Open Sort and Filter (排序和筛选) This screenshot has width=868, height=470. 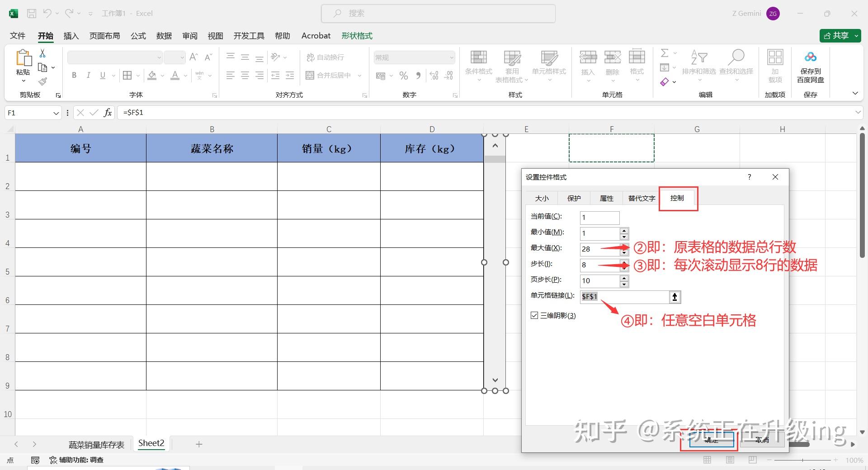pos(699,66)
